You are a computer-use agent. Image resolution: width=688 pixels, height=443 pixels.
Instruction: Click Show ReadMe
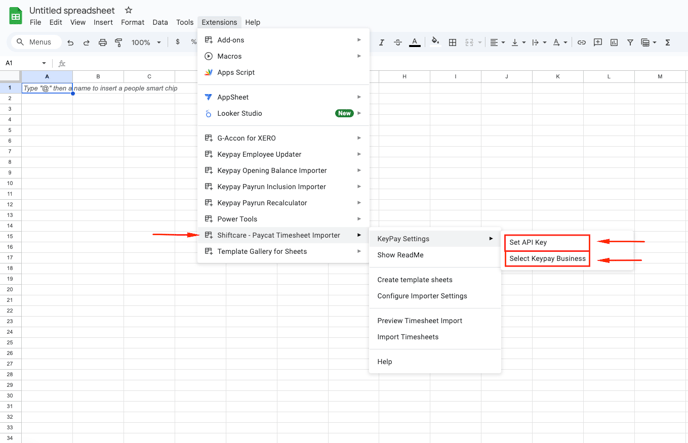click(x=435, y=255)
